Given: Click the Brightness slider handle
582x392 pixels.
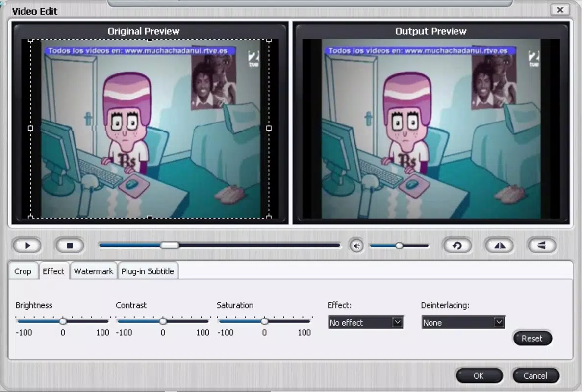Looking at the screenshot, I should pos(63,321).
